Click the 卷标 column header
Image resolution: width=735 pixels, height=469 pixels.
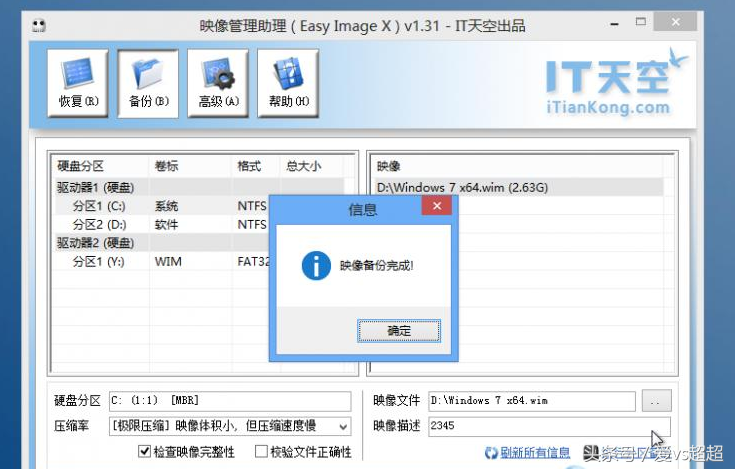click(x=191, y=166)
